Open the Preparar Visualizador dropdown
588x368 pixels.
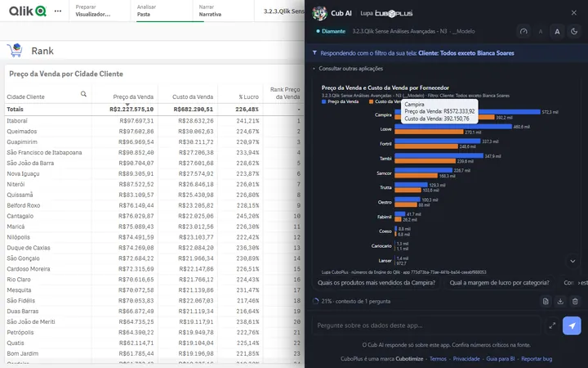click(100, 11)
